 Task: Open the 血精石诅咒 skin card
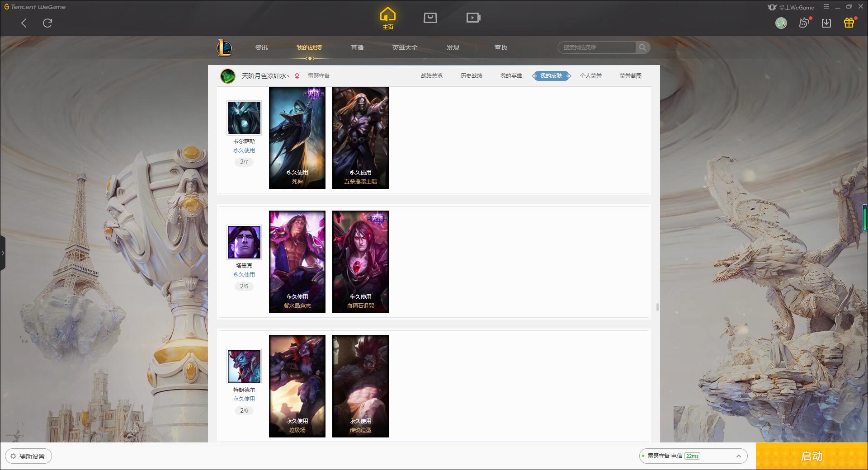click(x=360, y=262)
